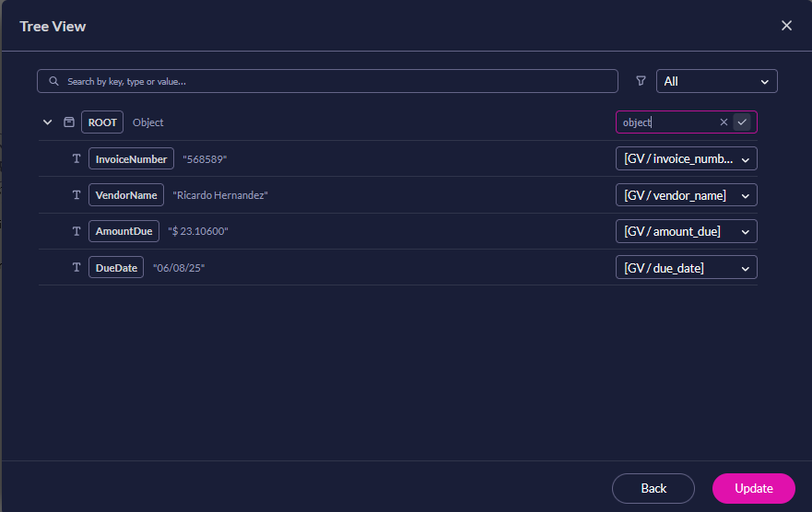The image size is (812, 512).
Task: Click the text type icon beside InvoiceNumber
Action: pos(76,159)
